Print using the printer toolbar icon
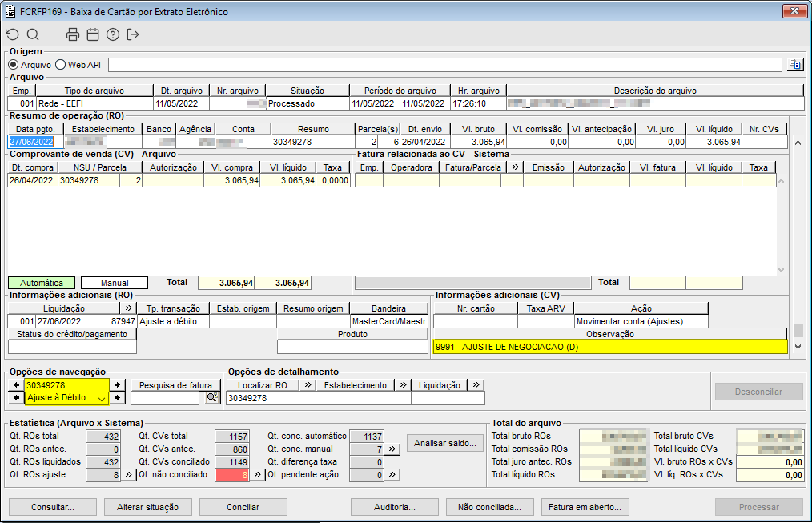The width and height of the screenshot is (812, 523). tap(73, 34)
